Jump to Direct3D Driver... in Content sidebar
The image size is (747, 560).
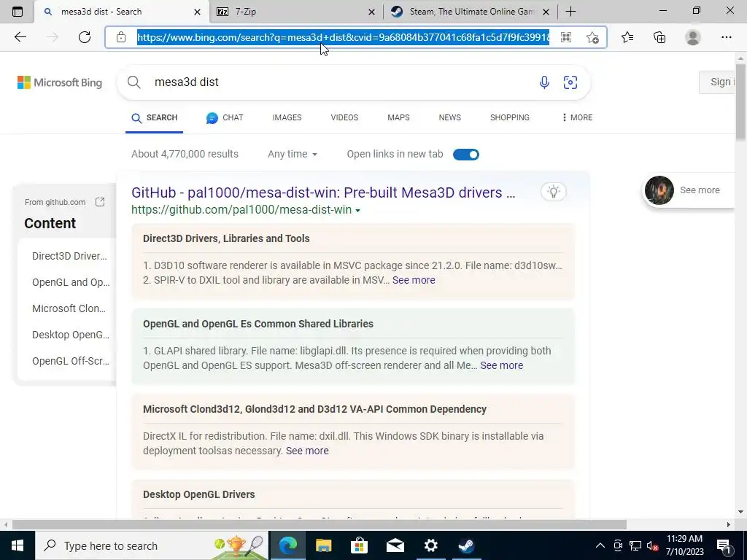[x=69, y=256]
